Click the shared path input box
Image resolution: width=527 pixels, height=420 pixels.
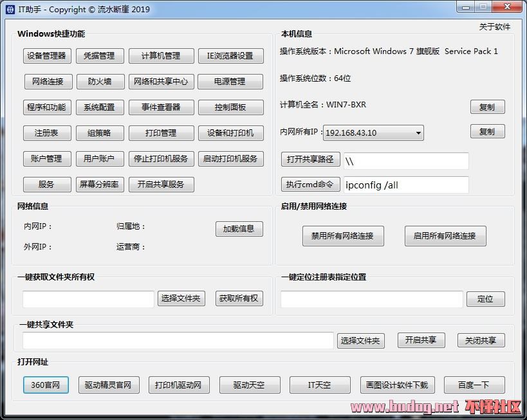click(x=406, y=161)
